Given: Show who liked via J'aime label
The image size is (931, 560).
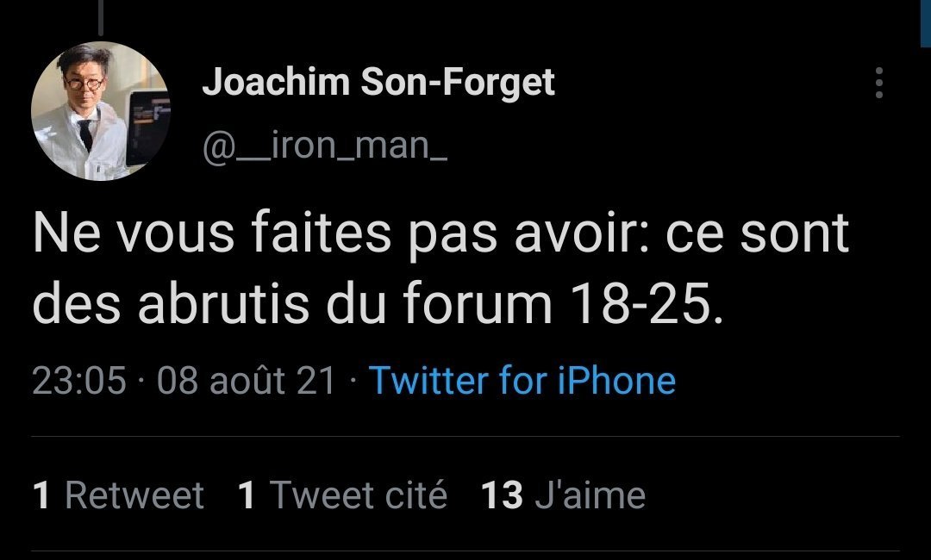Looking at the screenshot, I should (590, 495).
